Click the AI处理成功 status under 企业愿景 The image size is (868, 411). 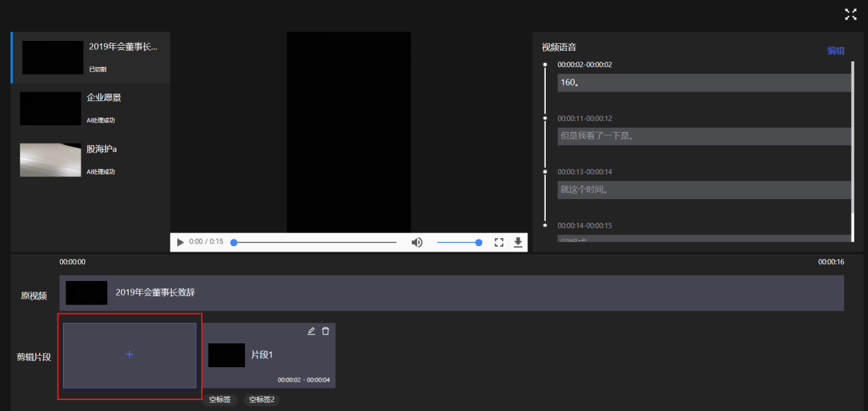101,120
